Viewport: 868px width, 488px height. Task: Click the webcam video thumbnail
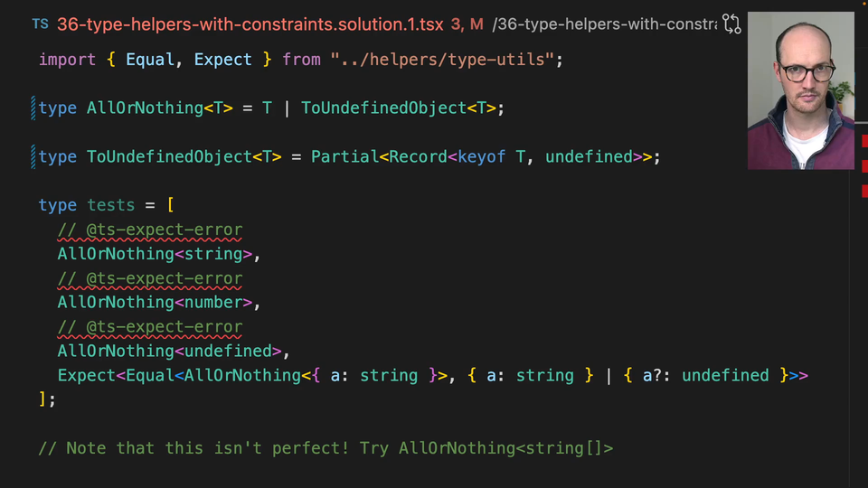[800, 90]
